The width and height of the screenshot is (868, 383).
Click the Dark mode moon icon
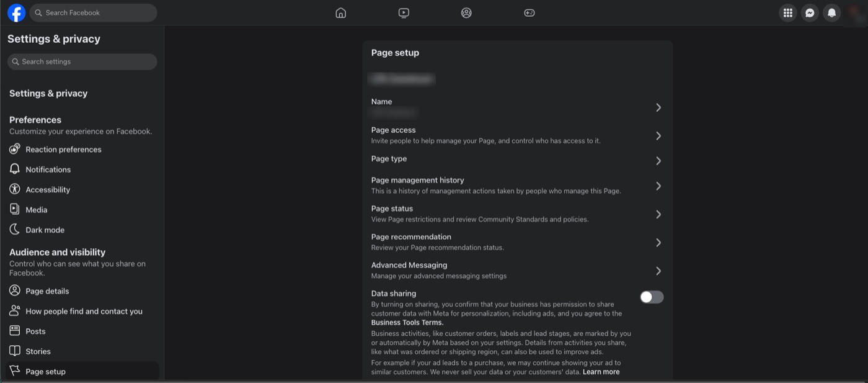[15, 230]
